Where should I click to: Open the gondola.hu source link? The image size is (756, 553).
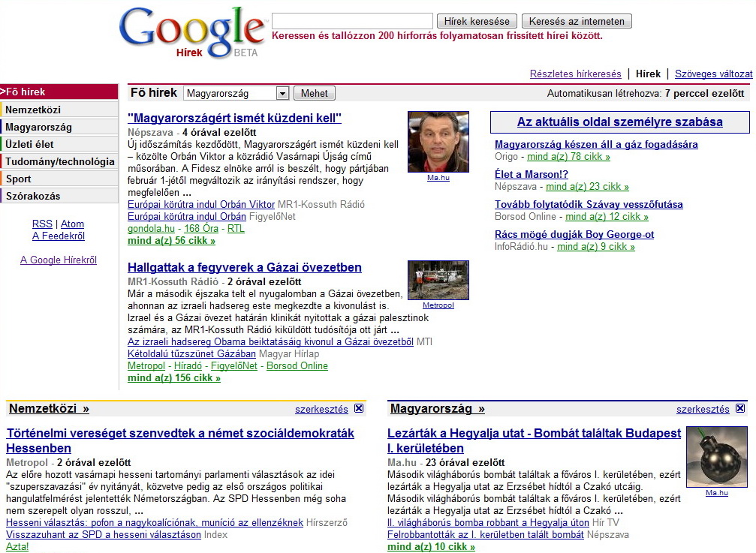coord(151,229)
